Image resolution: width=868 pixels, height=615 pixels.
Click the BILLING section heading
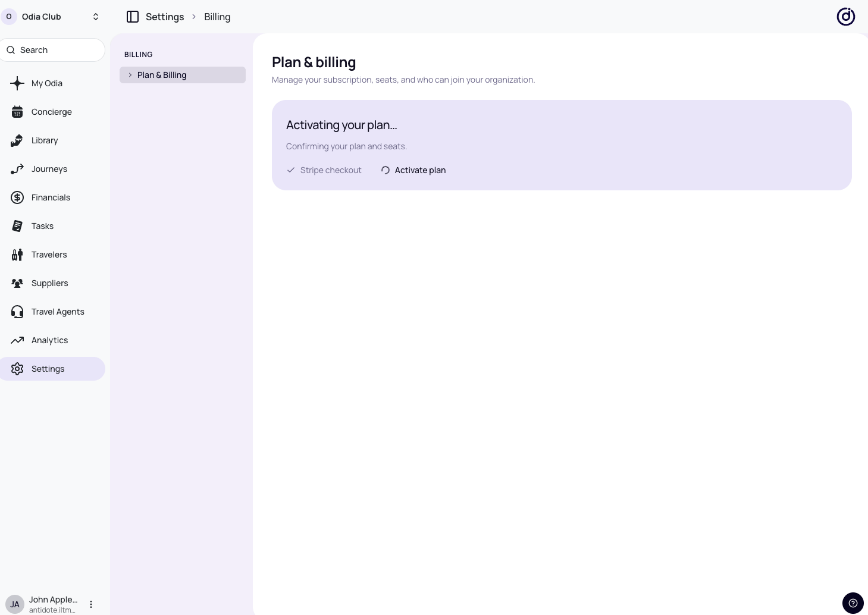click(139, 54)
